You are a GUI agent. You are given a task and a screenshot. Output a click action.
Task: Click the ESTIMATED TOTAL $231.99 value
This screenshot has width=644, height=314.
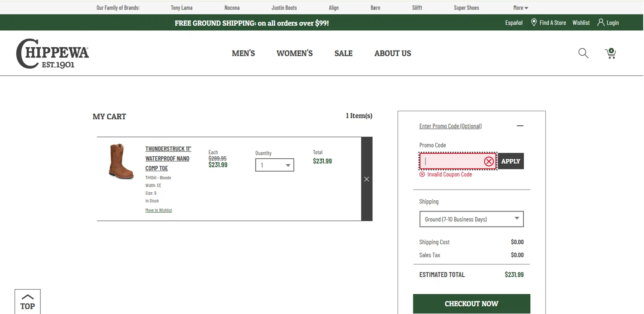click(514, 275)
